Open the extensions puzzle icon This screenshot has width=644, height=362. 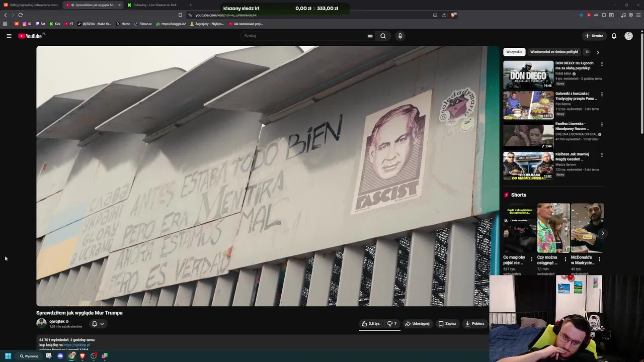coord(604,15)
